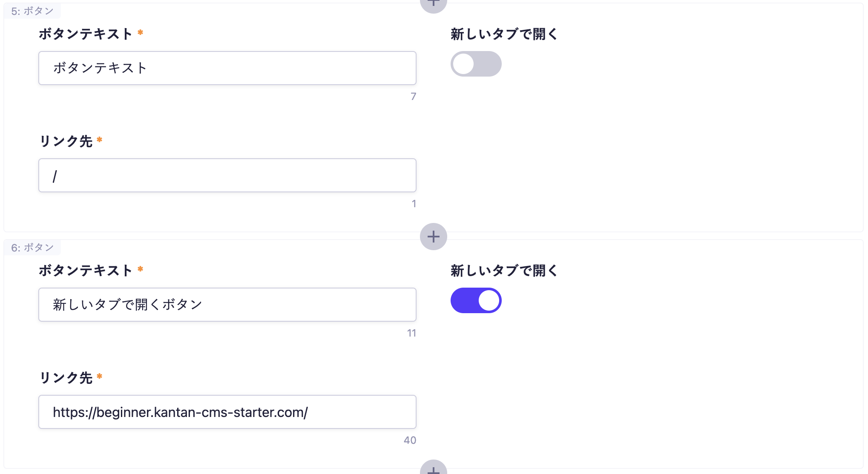The width and height of the screenshot is (868, 474).
Task: Click the character counter showing 11
Action: tap(411, 333)
